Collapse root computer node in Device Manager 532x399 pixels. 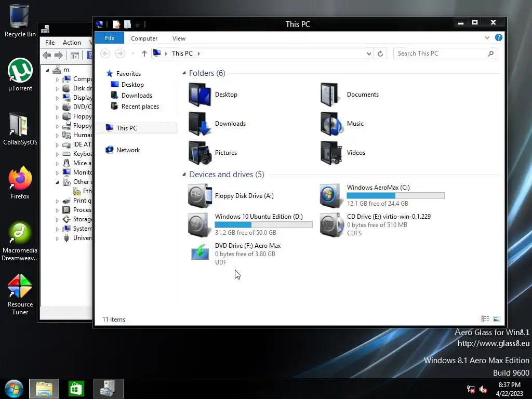click(47, 70)
